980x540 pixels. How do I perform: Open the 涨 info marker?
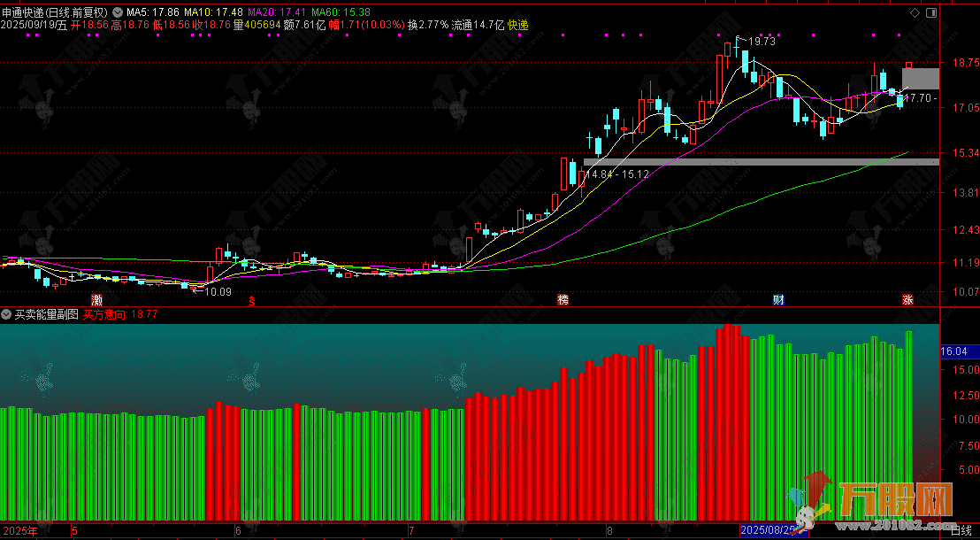click(907, 300)
